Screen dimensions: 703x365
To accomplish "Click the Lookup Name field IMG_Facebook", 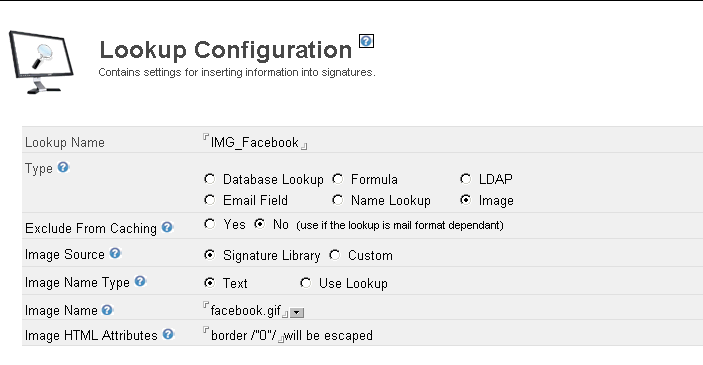I will (255, 142).
